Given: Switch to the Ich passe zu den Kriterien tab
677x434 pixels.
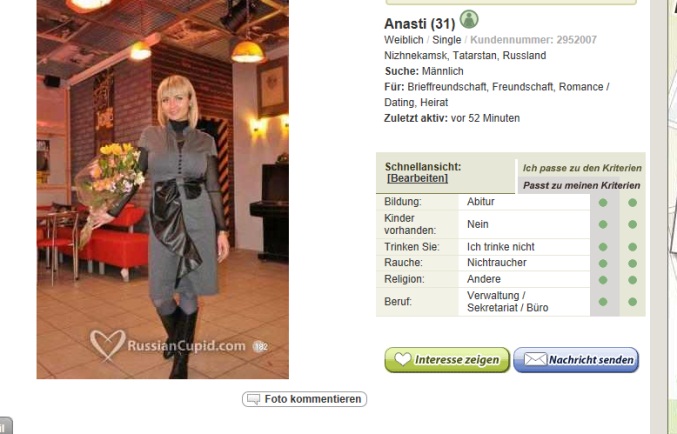Looking at the screenshot, I should point(582,168).
